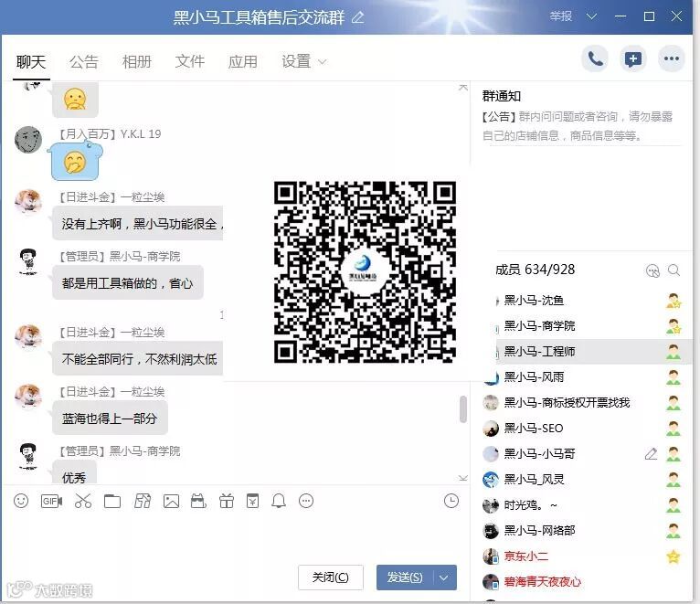
Task: Open the 应用 tab
Action: pos(243,61)
